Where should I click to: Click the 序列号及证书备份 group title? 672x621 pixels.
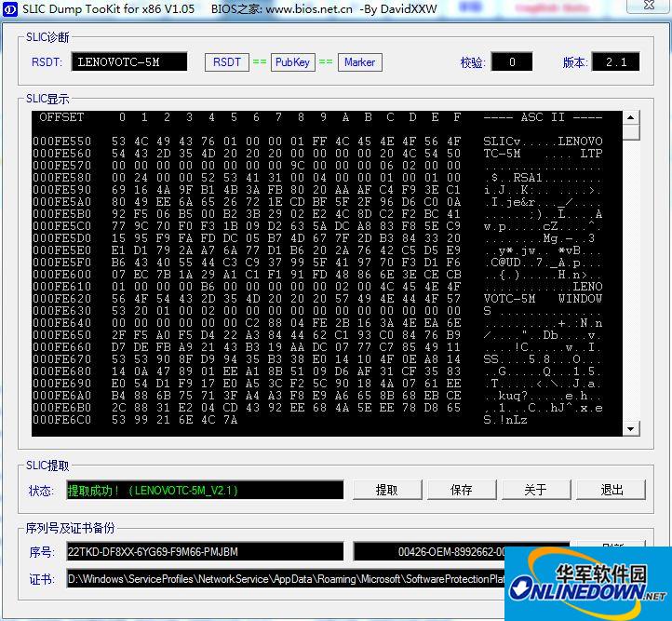[71, 528]
